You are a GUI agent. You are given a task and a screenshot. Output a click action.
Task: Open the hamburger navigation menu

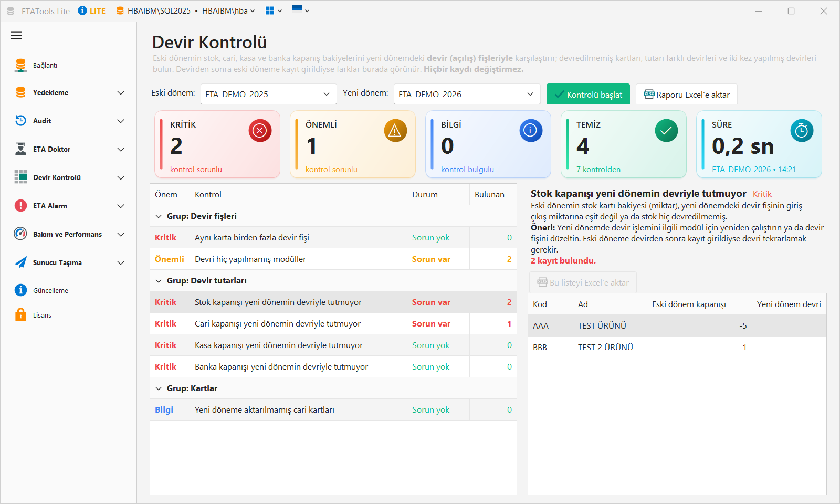tap(16, 35)
